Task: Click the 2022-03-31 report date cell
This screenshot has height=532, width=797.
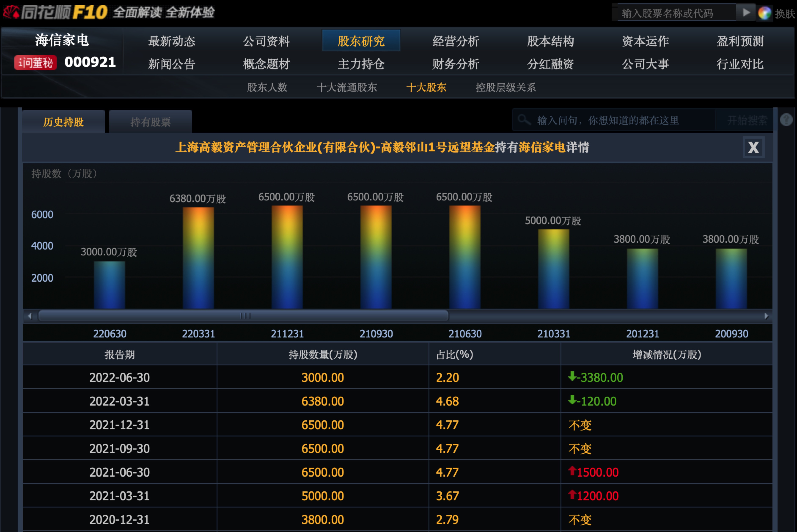Action: pos(120,401)
